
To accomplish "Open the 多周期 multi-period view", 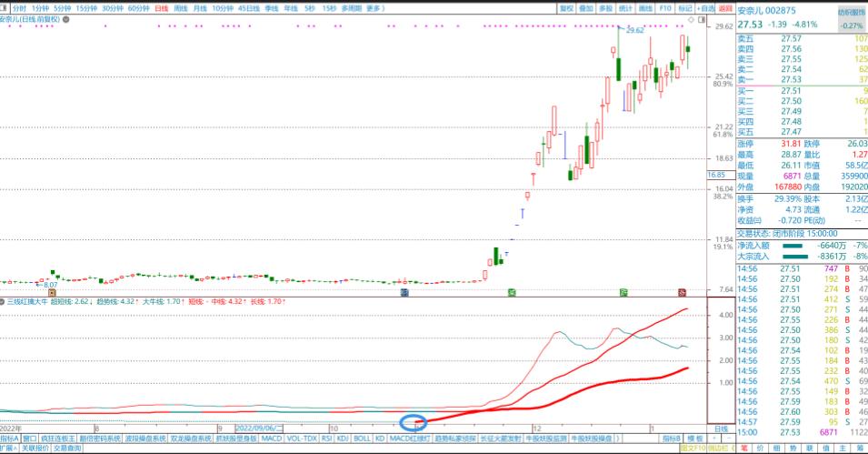I will click(352, 8).
